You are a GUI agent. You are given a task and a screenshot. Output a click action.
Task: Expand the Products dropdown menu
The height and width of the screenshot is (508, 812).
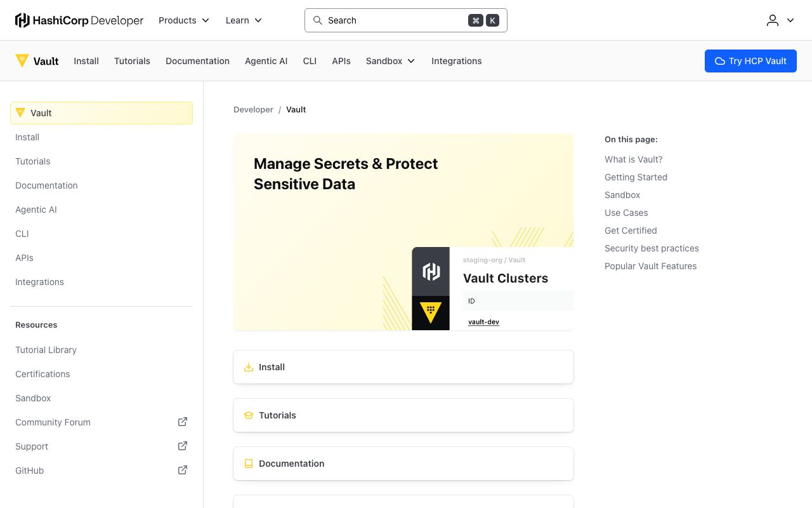coord(184,20)
